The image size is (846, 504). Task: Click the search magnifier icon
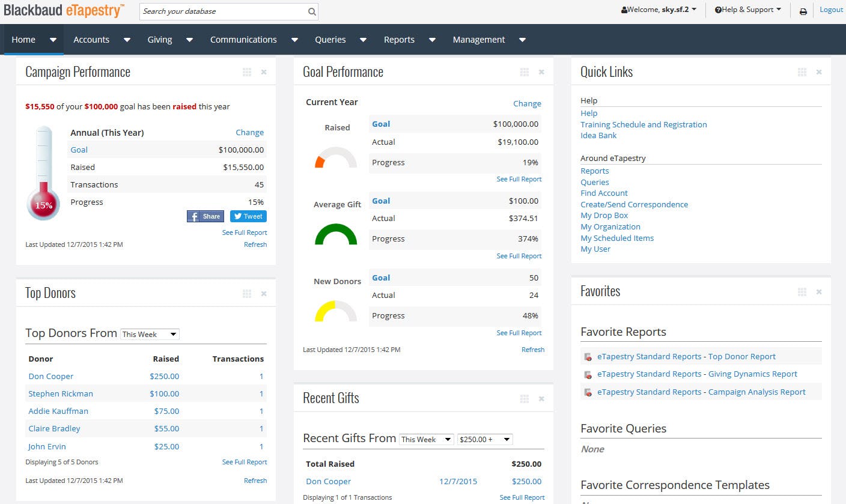point(312,11)
